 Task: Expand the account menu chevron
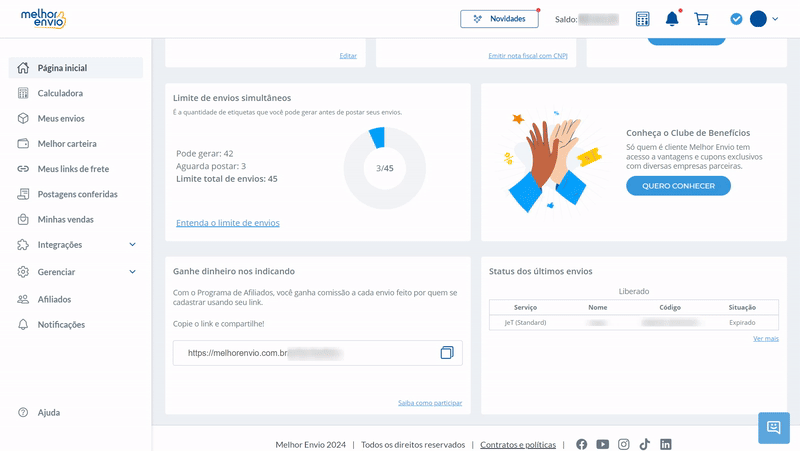[x=775, y=19]
